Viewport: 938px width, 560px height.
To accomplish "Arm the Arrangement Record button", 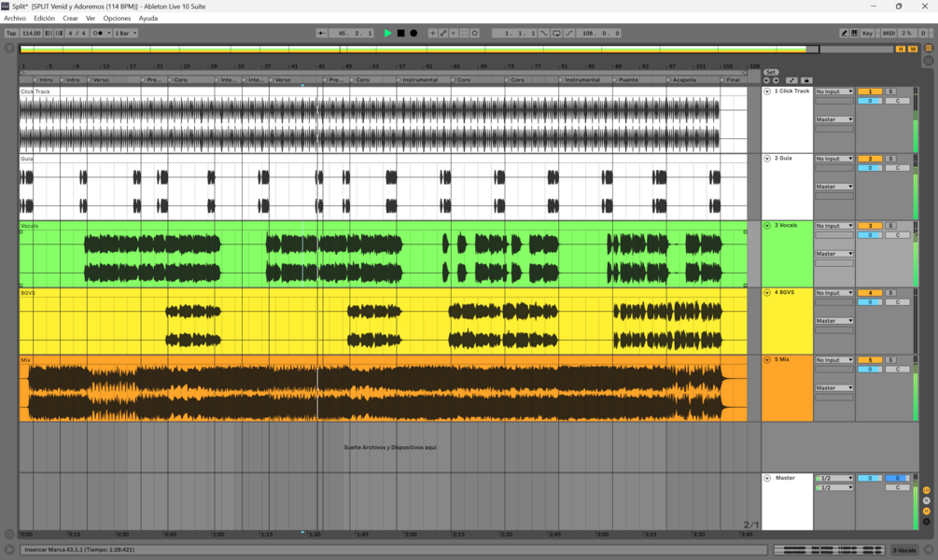I will coord(413,34).
